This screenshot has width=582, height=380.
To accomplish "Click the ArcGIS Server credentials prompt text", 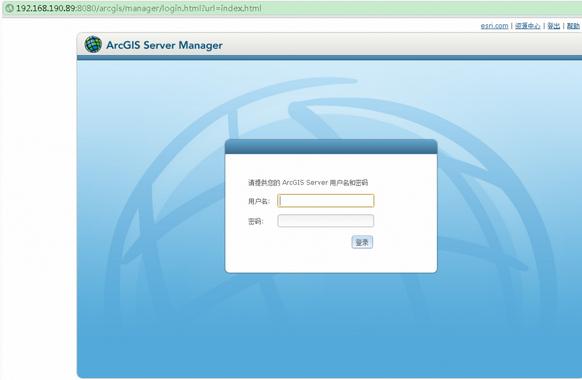I will click(308, 183).
